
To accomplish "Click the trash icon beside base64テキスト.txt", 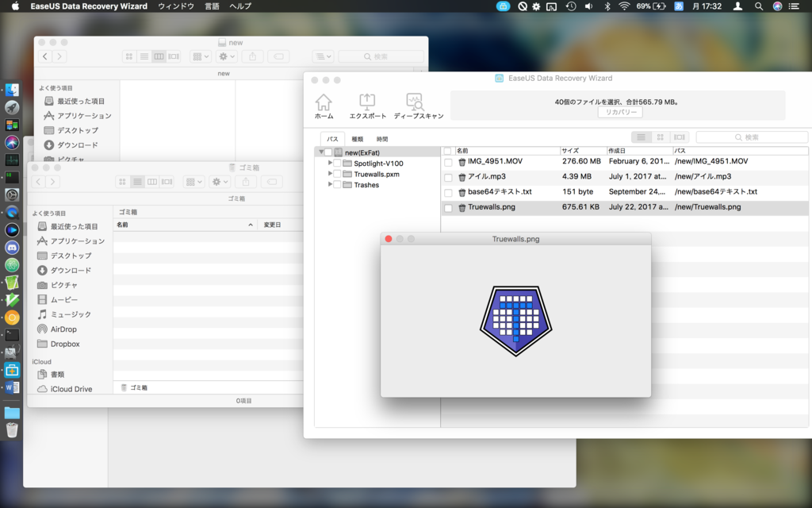I will point(462,192).
